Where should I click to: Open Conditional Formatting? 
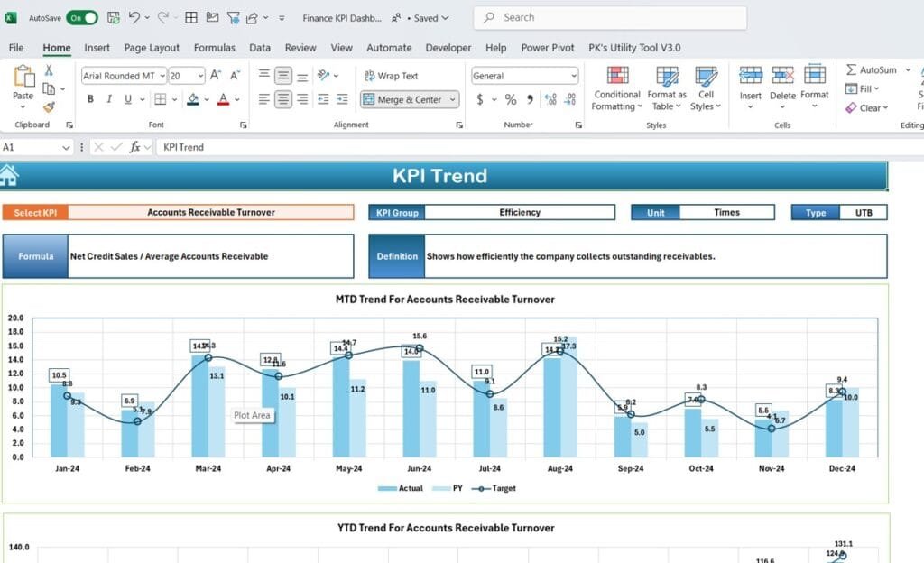click(616, 88)
